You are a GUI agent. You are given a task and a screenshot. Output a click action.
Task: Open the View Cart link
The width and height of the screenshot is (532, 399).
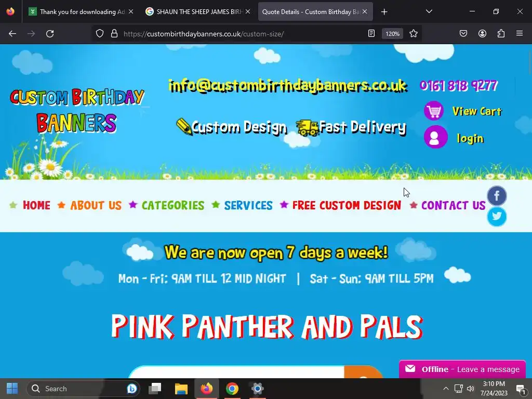pyautogui.click(x=477, y=111)
